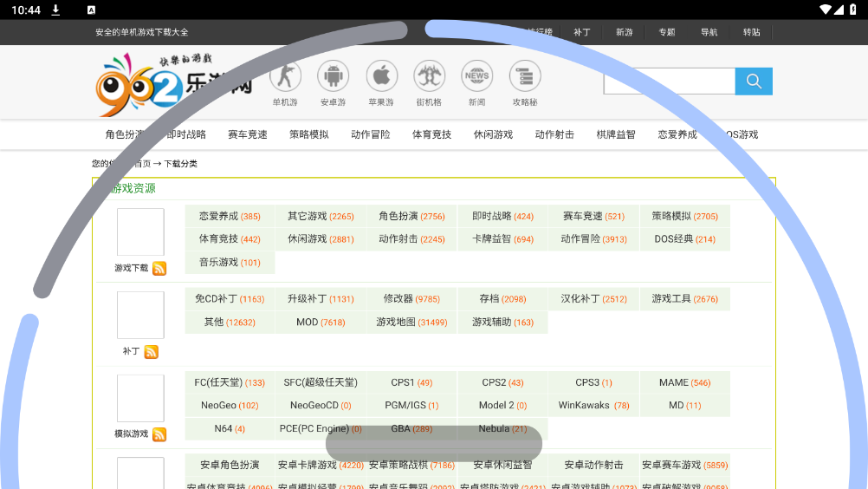The image size is (868, 489).
Task: Select 动作冒险 navigation tab
Action: tap(371, 134)
